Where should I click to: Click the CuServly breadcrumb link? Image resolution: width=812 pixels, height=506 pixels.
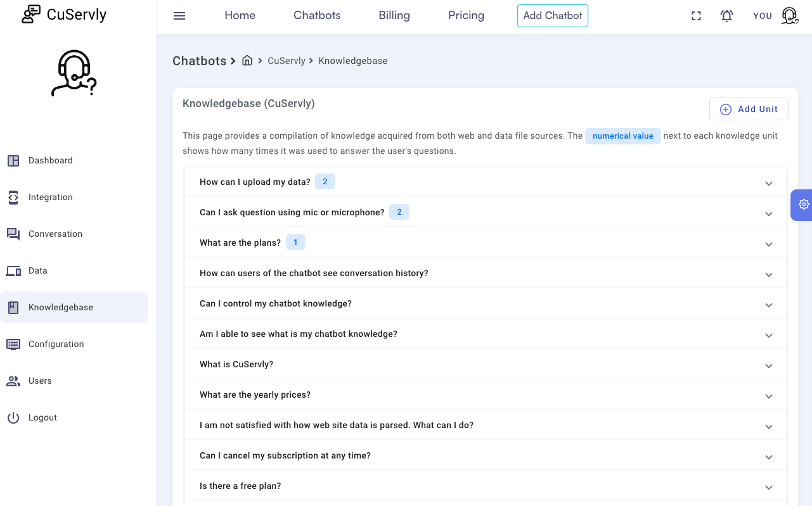(287, 61)
